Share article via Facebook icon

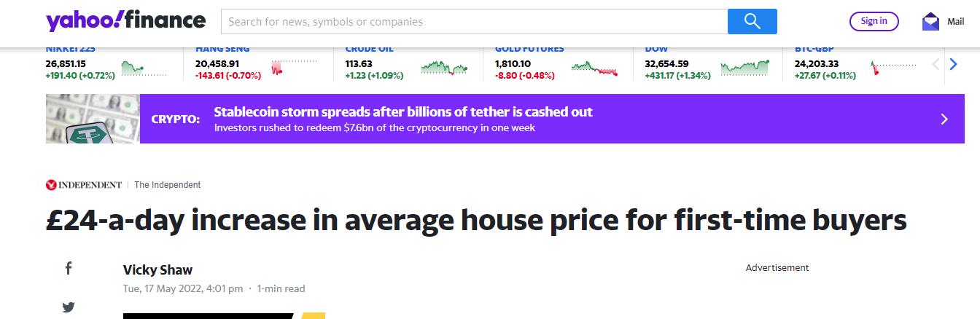pyautogui.click(x=69, y=269)
